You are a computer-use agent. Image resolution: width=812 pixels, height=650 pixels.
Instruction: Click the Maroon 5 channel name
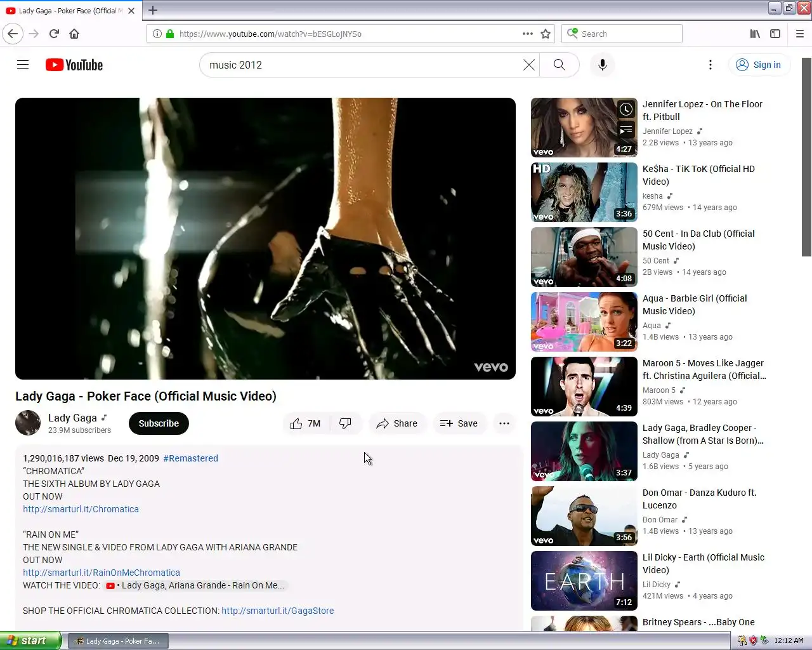659,390
